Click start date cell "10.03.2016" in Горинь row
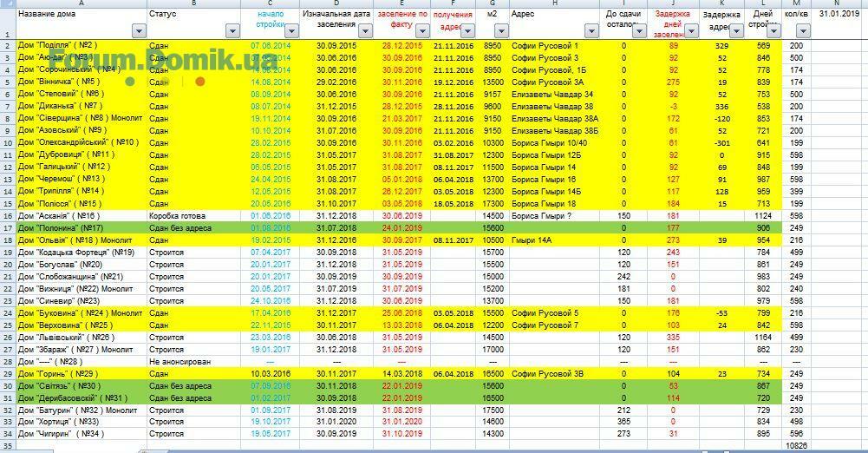Screen dimensions: 868x453 point(271,374)
